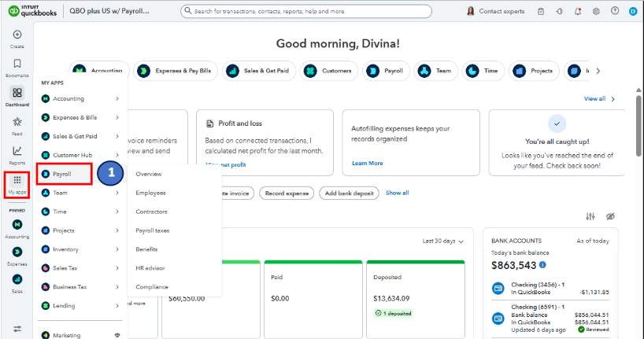Open Reports from the left sidebar
Screen dimensions: 644x339
pyautogui.click(x=17, y=151)
